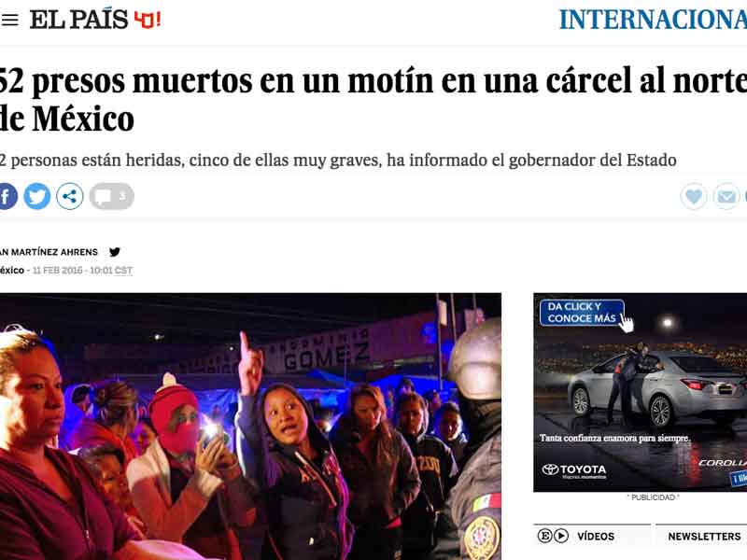This screenshot has height=560, width=747.
Task: Open author's Twitter bird icon
Action: (115, 252)
